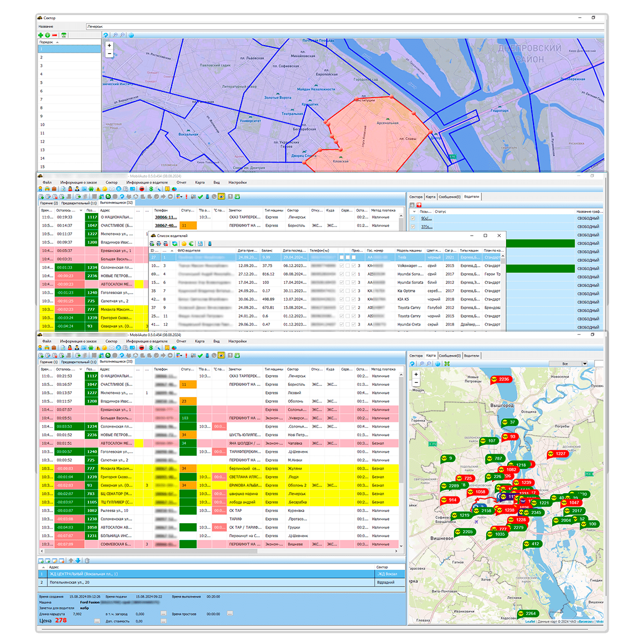Open the Сообщения(0) tab in the middle window
Image resolution: width=644 pixels, height=644 pixels.
point(450,197)
